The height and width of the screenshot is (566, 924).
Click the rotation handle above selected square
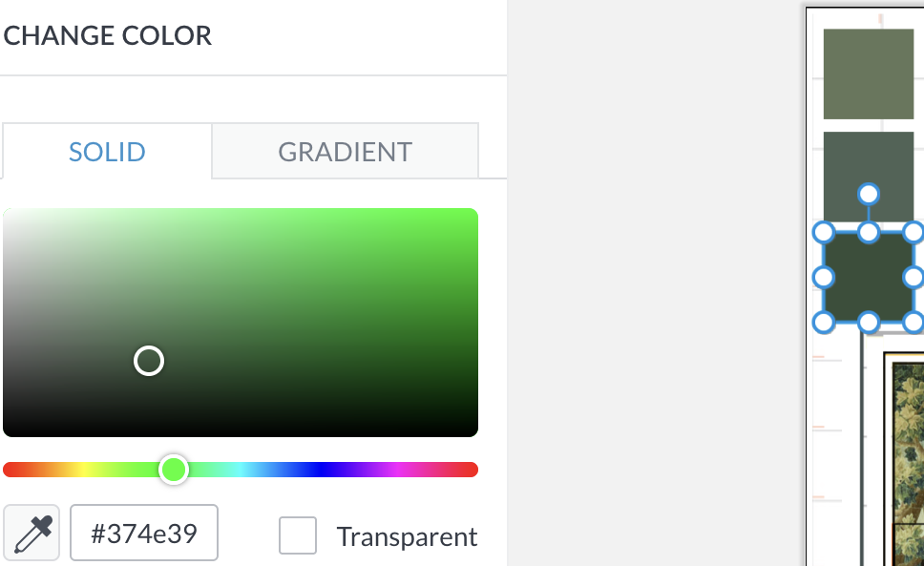(869, 194)
